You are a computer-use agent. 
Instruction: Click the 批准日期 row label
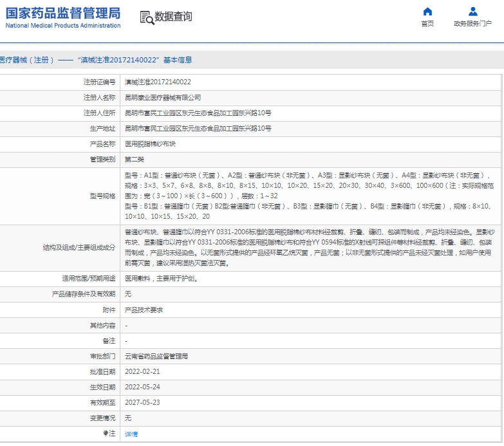pos(102,371)
